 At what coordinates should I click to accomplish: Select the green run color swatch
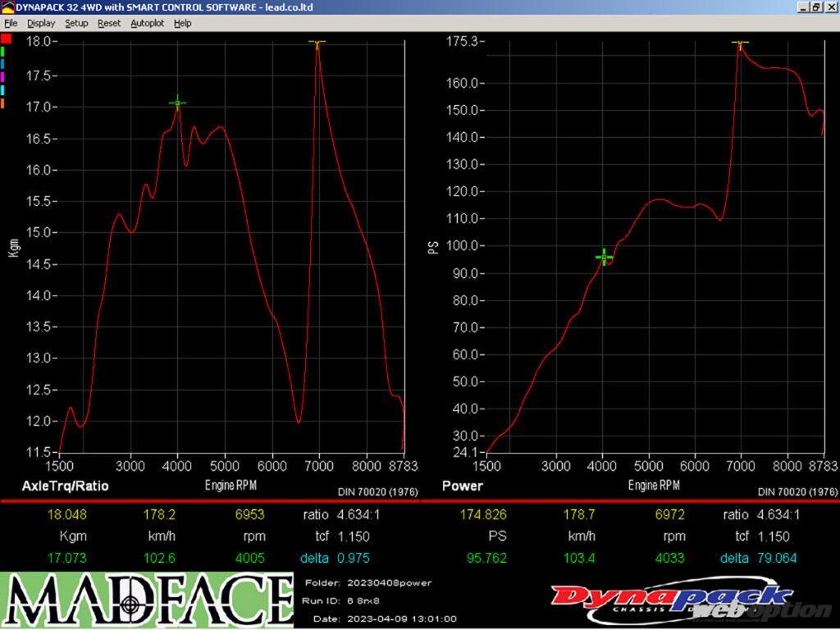(x=3, y=51)
